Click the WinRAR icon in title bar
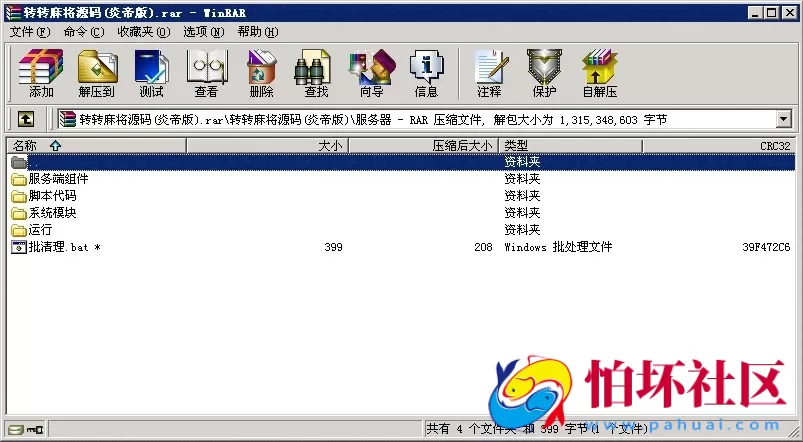The height and width of the screenshot is (442, 803). 13,13
